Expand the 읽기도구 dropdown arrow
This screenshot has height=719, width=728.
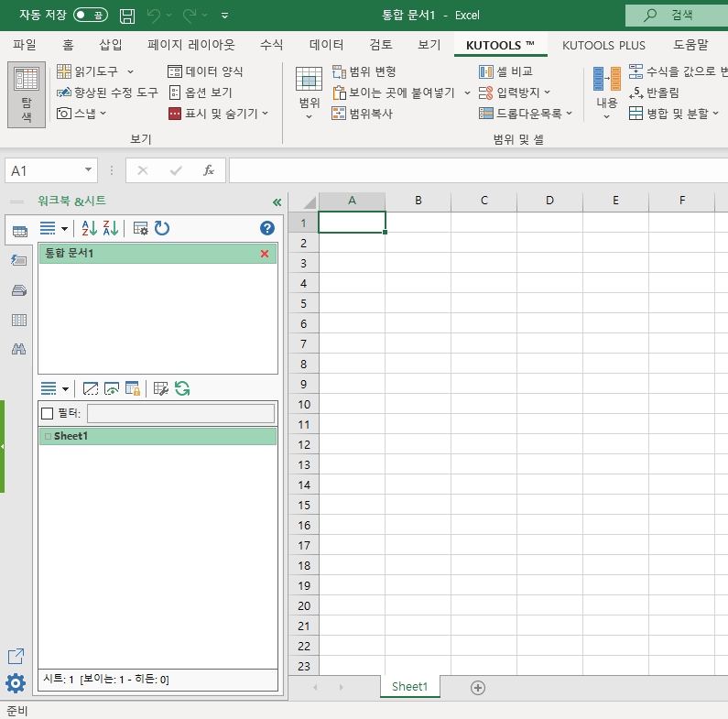pyautogui.click(x=130, y=71)
